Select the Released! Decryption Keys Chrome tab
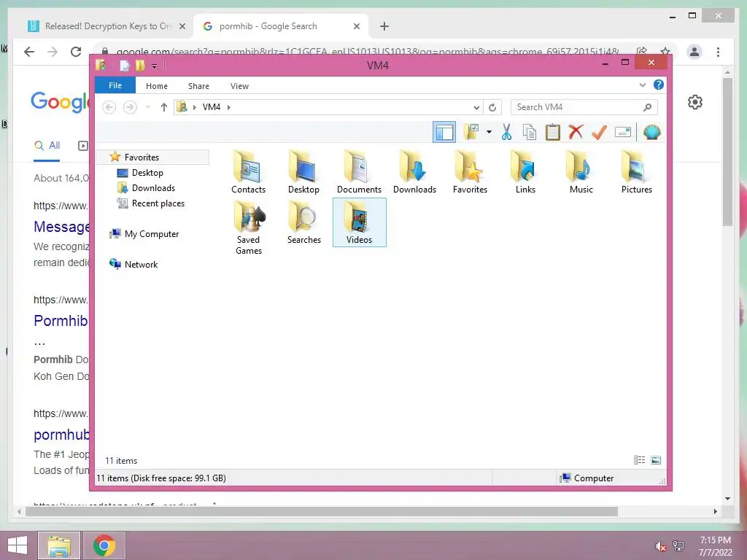This screenshot has height=560, width=747. [107, 26]
